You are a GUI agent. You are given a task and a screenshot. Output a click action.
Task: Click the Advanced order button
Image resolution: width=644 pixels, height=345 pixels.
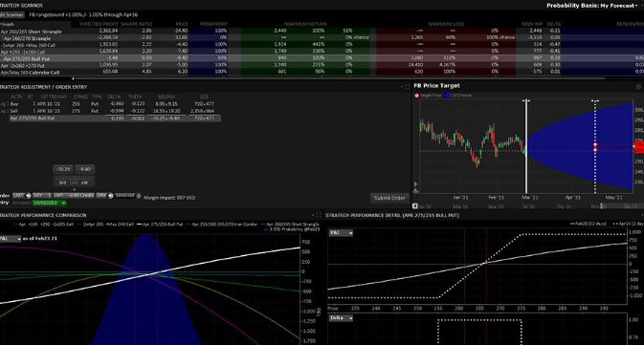(124, 196)
